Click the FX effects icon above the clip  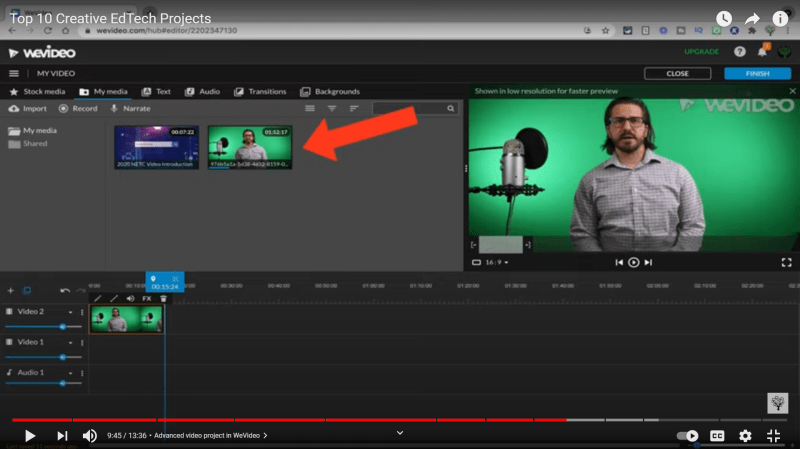point(146,298)
